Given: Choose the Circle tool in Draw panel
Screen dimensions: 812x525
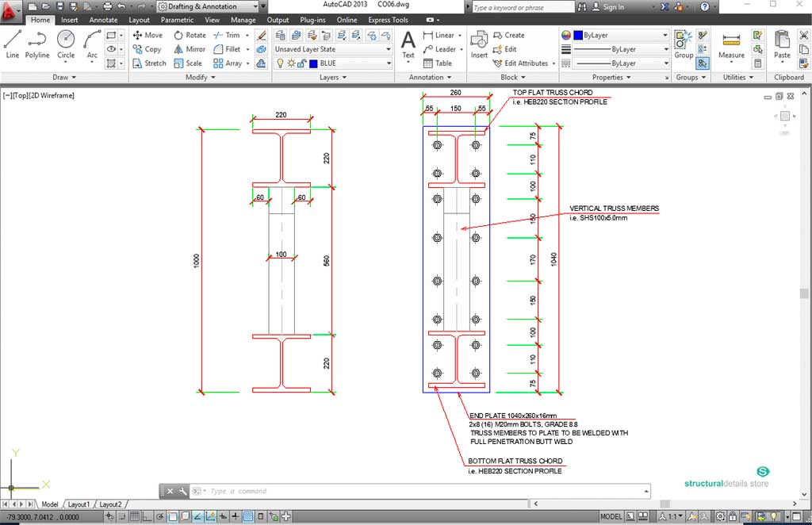Looking at the screenshot, I should (x=66, y=43).
